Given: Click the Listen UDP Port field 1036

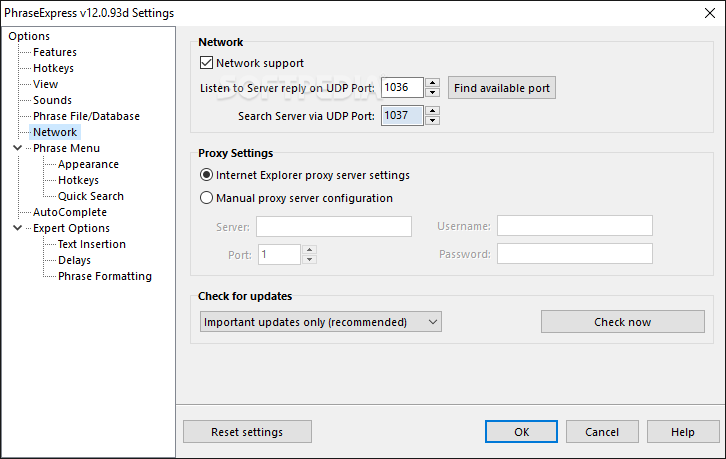Looking at the screenshot, I should click(x=402, y=88).
